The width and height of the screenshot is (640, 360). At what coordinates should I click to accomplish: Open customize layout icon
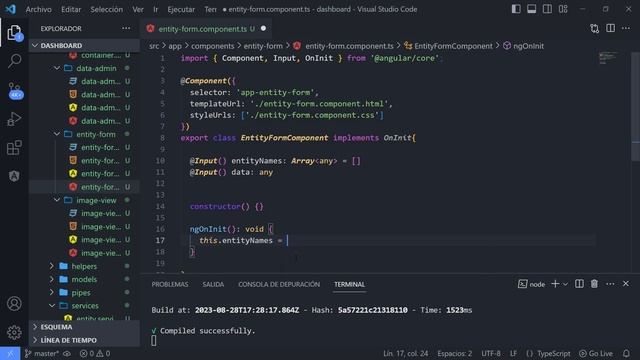(563, 9)
